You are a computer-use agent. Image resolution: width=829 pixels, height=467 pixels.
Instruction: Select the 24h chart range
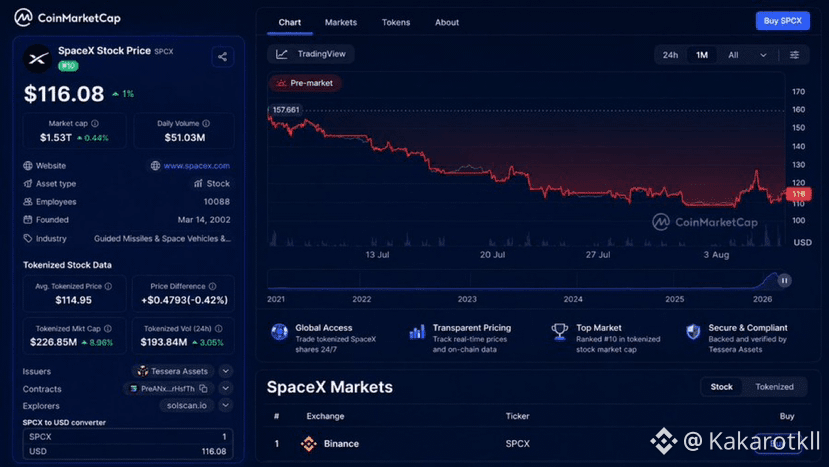tap(670, 55)
